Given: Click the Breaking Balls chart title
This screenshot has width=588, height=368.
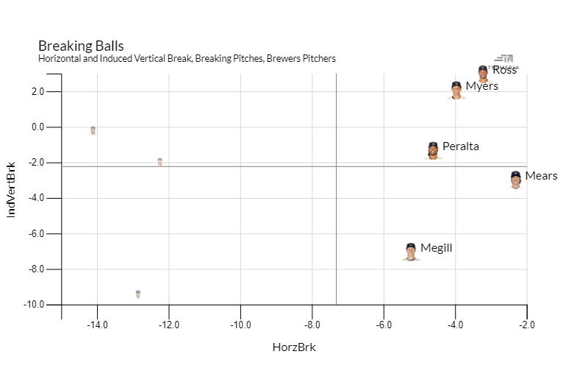Looking at the screenshot, I should 81,46.
